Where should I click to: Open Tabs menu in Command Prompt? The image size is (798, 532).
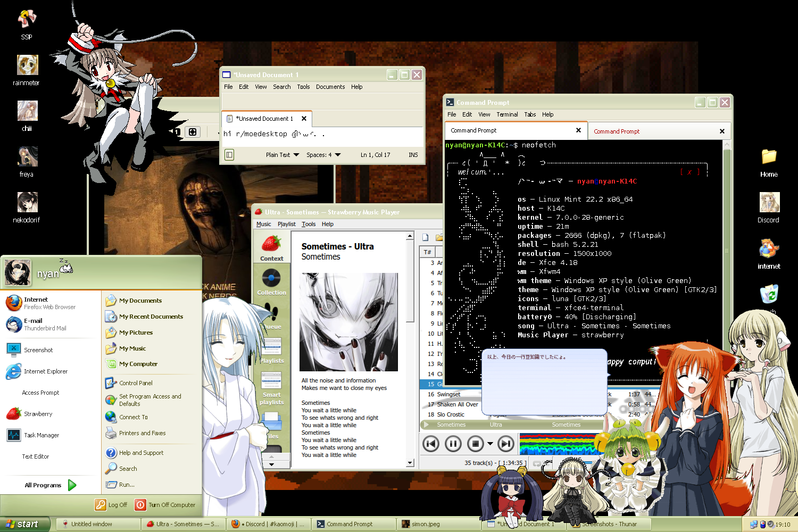(x=530, y=114)
